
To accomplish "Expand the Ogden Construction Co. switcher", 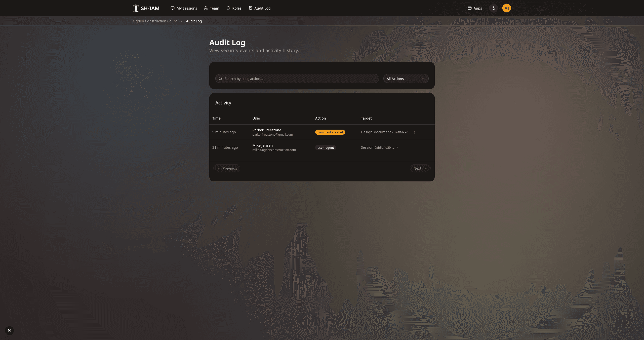I will (155, 21).
